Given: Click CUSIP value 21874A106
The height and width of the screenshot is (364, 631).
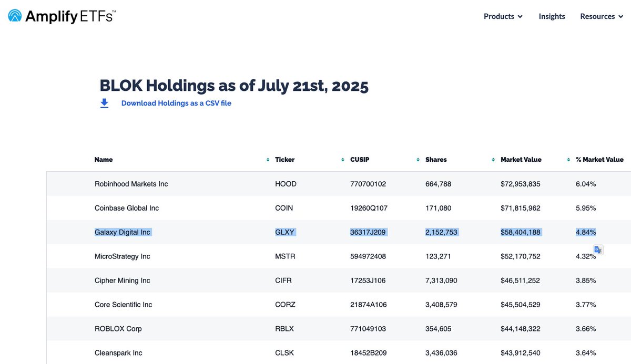Looking at the screenshot, I should [x=368, y=305].
